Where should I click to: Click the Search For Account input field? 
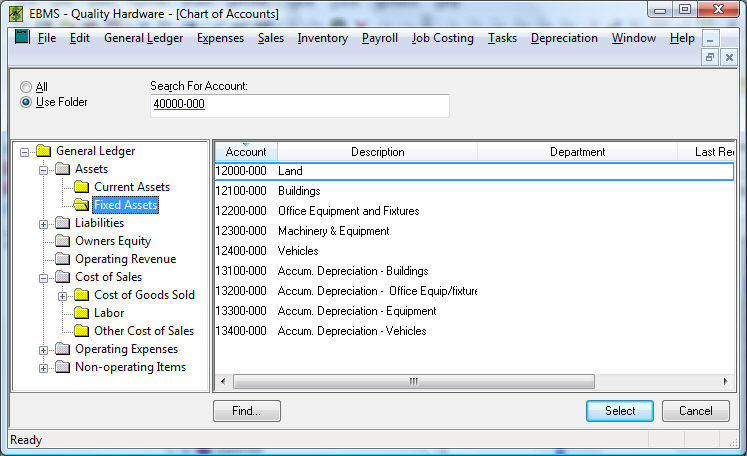coord(299,105)
